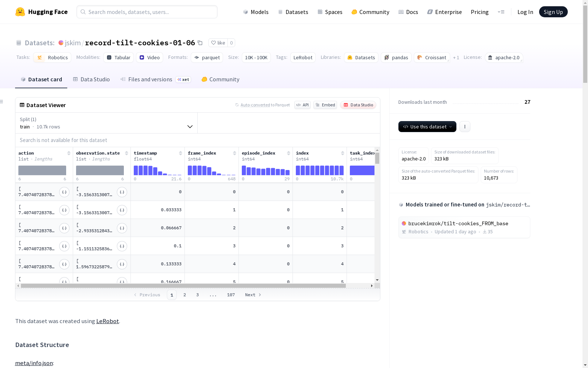Viewport: 588px width, 368px height.
Task: Like the record-tilt-cookies dataset
Action: [x=218, y=43]
